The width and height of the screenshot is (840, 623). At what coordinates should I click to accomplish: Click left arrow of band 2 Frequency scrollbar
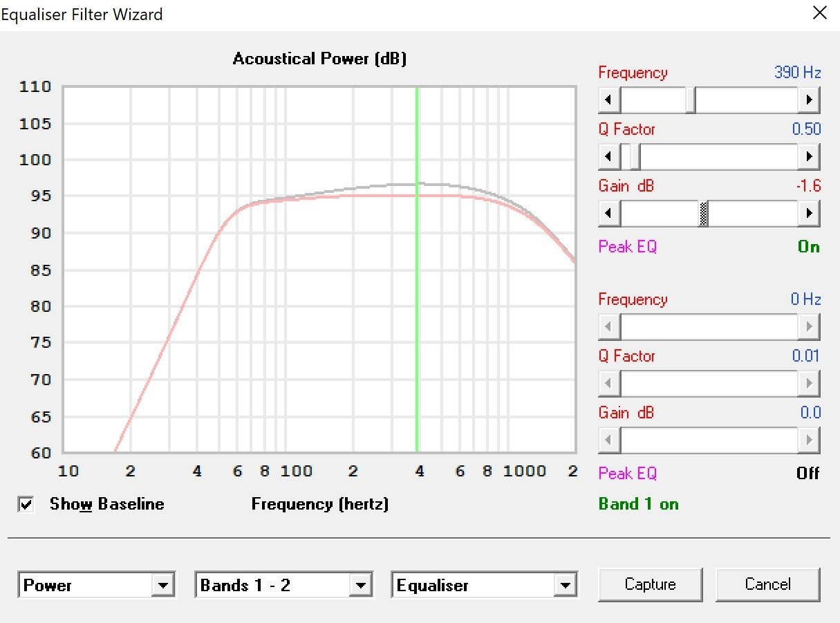click(608, 326)
